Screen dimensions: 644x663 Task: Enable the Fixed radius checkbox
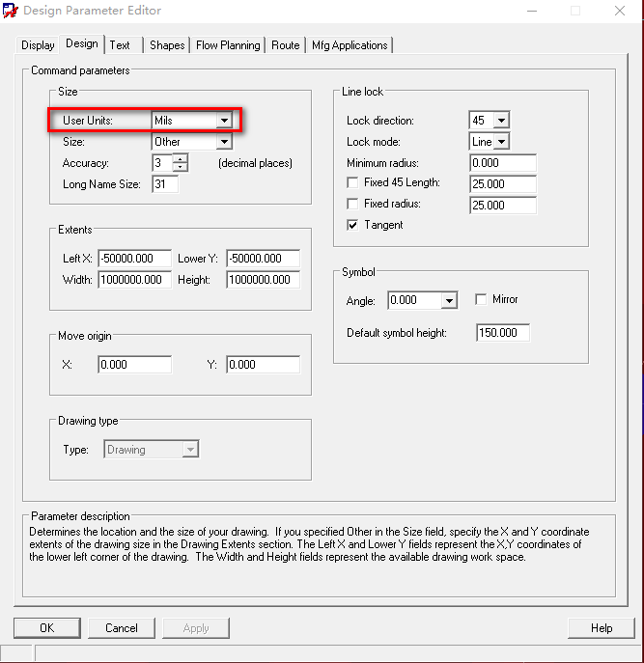click(352, 204)
